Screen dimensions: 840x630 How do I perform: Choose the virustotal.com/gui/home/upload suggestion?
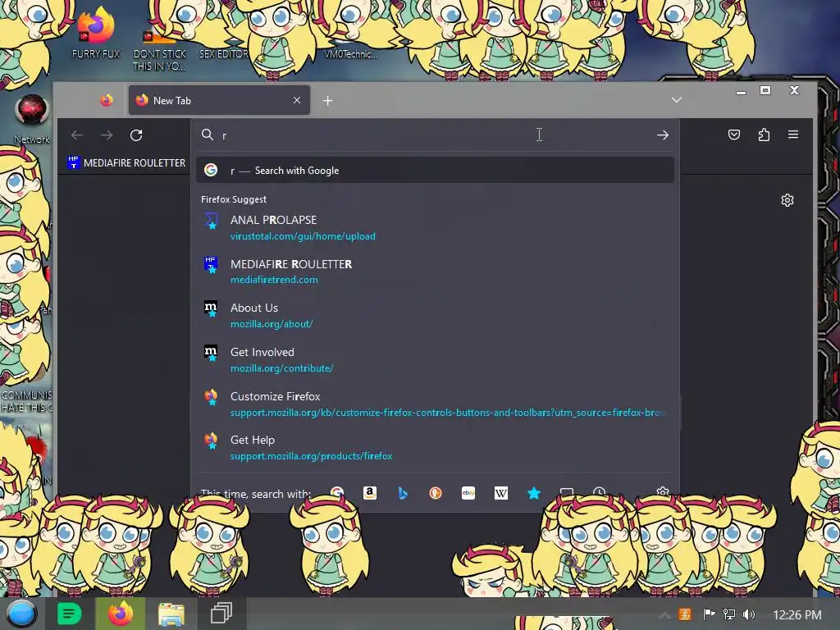point(435,228)
